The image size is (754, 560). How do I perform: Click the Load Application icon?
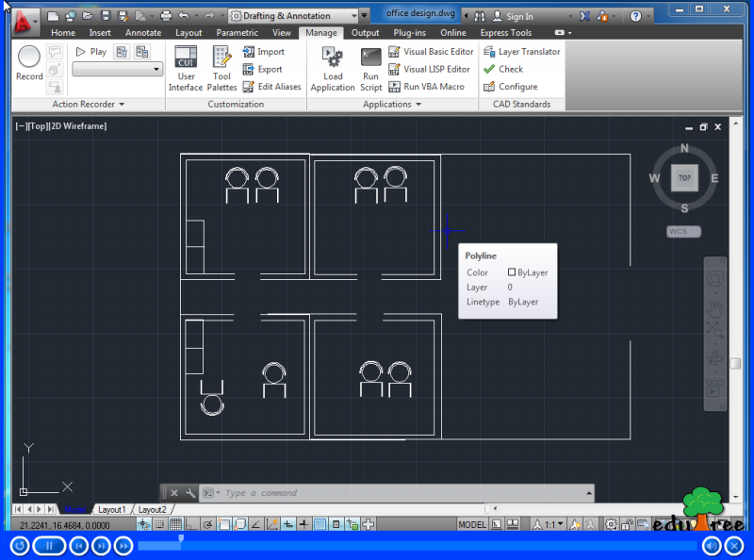tap(333, 68)
